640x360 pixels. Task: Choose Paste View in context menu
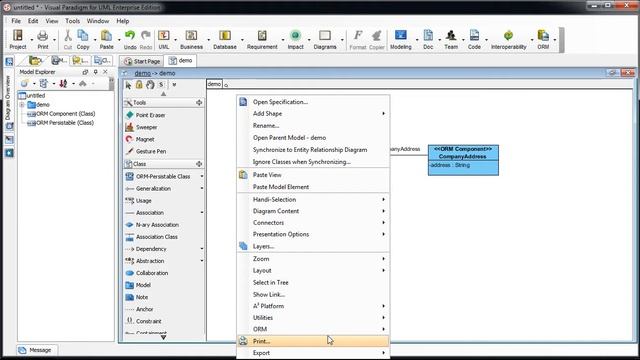(313, 175)
